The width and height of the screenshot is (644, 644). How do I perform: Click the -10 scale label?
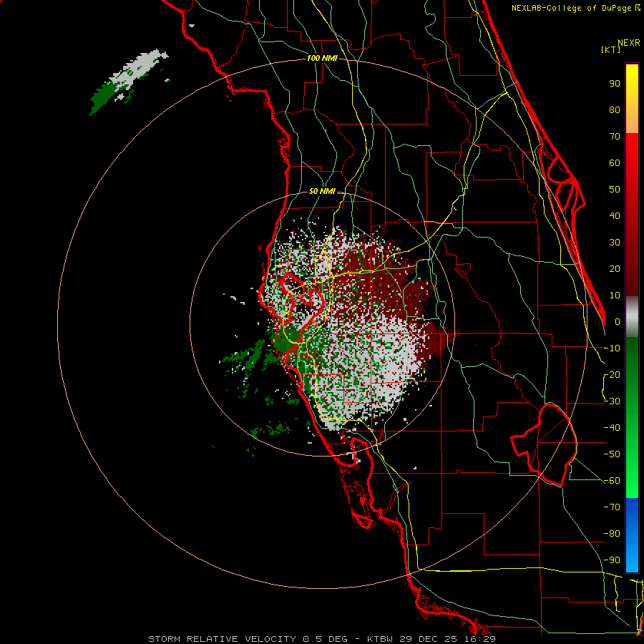coord(612,348)
